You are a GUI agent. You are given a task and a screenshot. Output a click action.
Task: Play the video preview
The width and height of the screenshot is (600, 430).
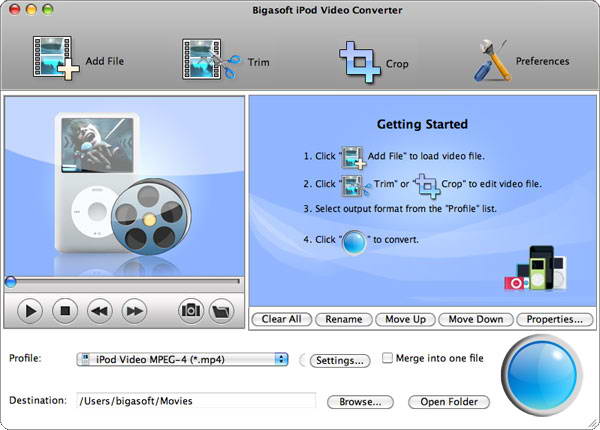[30, 311]
